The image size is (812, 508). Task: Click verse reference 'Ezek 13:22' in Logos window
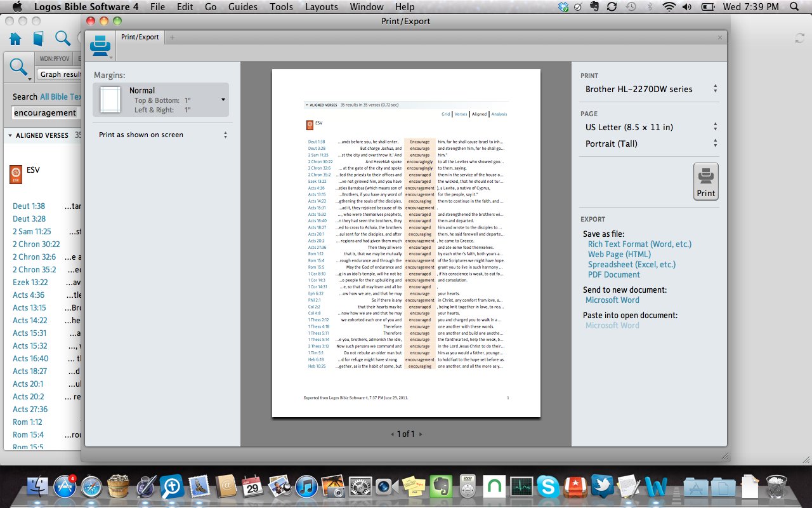[30, 282]
